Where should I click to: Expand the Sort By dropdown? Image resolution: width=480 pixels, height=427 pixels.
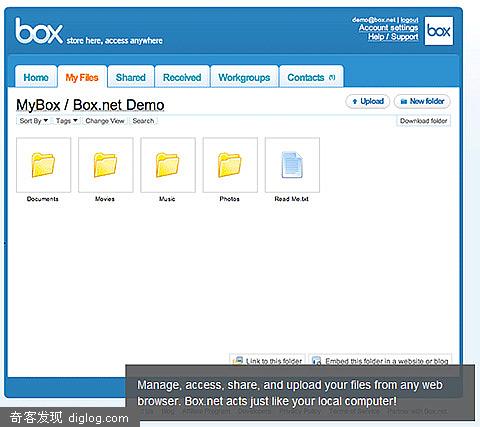click(x=33, y=121)
